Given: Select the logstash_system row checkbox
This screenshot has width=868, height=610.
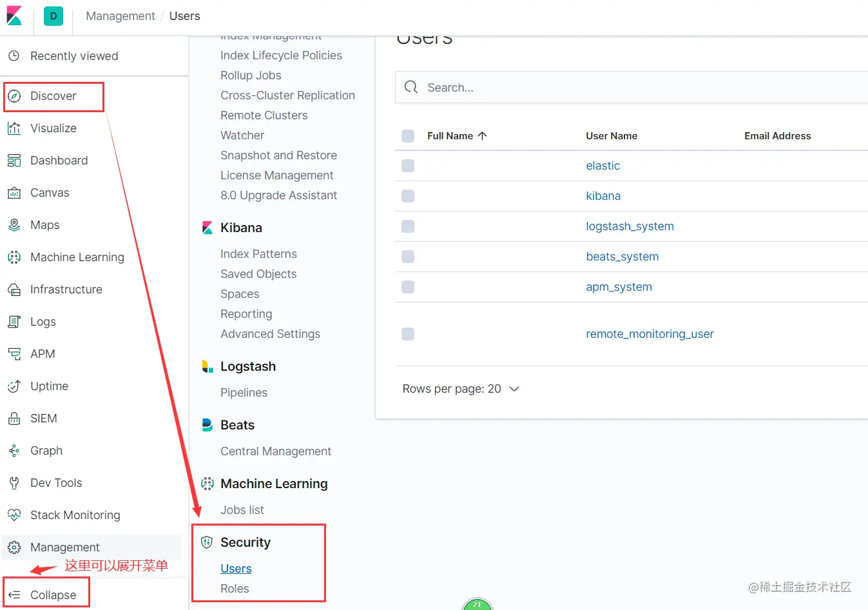Looking at the screenshot, I should click(x=408, y=226).
